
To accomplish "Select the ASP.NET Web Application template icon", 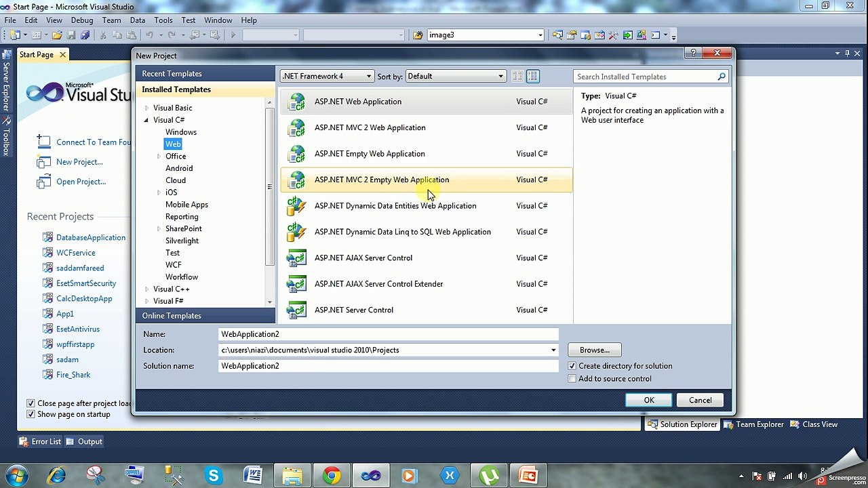I will pos(296,102).
